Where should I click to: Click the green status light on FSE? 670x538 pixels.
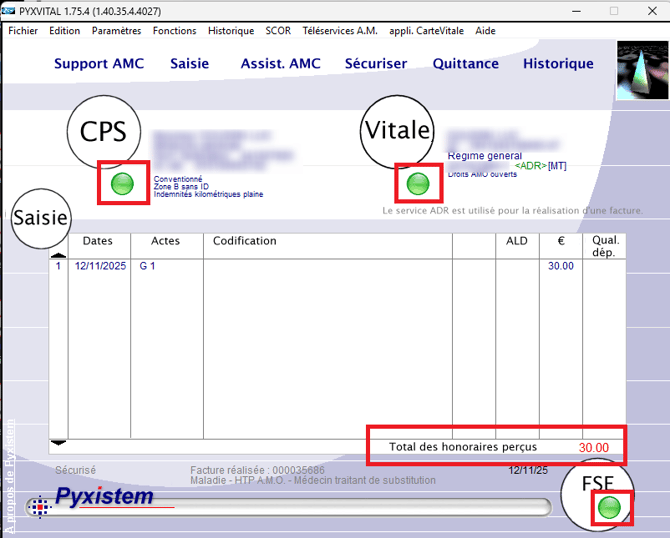click(x=607, y=509)
